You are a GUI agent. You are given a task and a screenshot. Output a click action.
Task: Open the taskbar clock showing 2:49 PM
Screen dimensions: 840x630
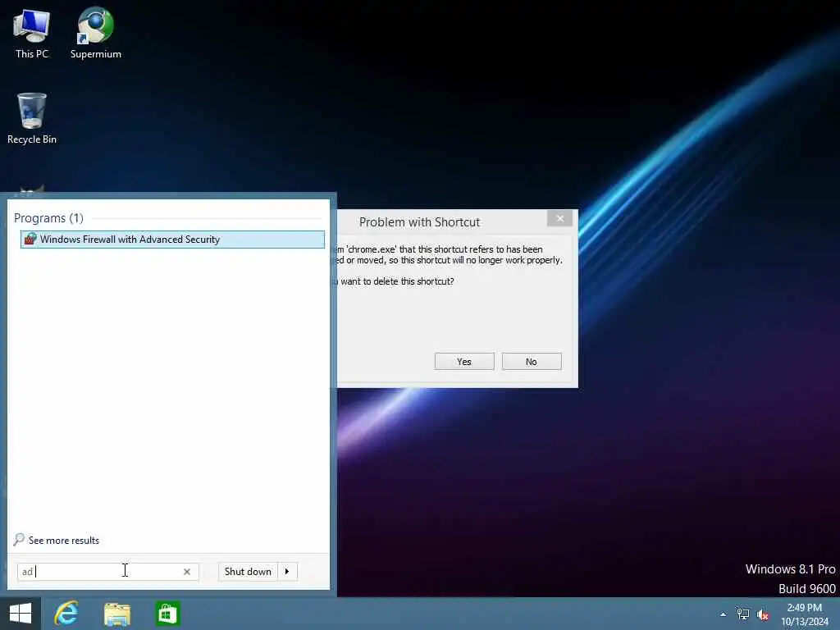pyautogui.click(x=805, y=614)
